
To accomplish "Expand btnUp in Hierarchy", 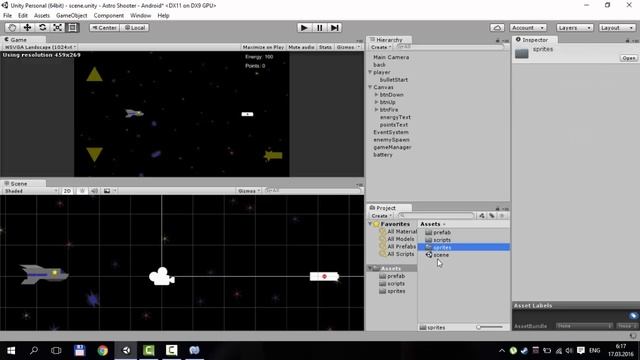I will pyautogui.click(x=376, y=102).
